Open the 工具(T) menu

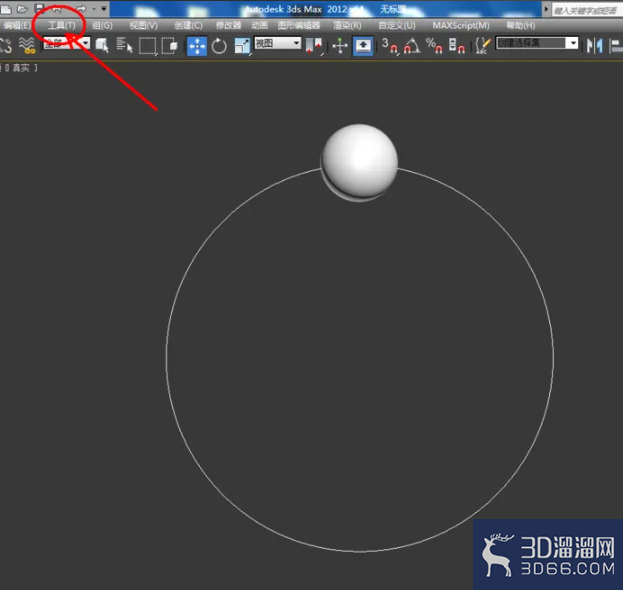pos(62,25)
